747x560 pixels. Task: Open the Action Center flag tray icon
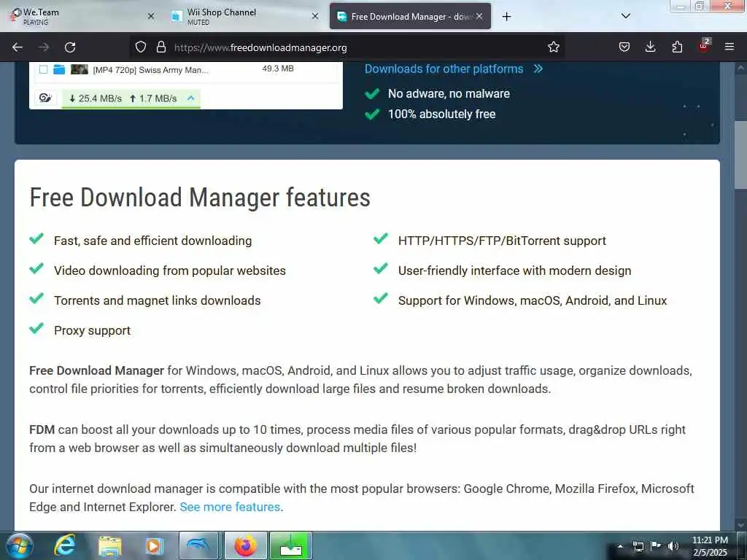click(x=656, y=546)
